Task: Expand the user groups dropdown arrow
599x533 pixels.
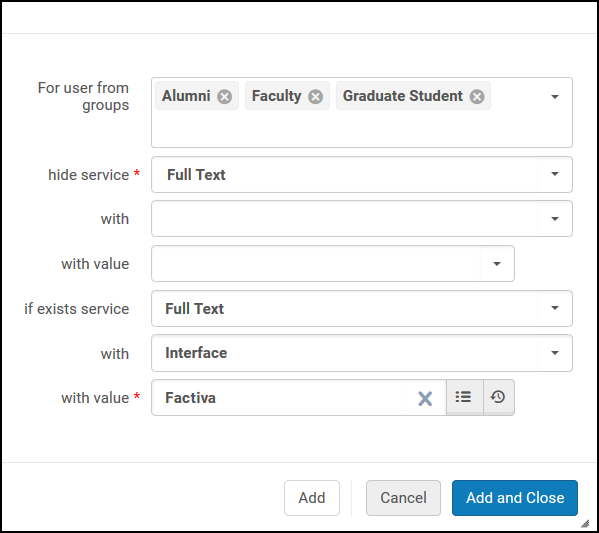Action: [x=555, y=97]
